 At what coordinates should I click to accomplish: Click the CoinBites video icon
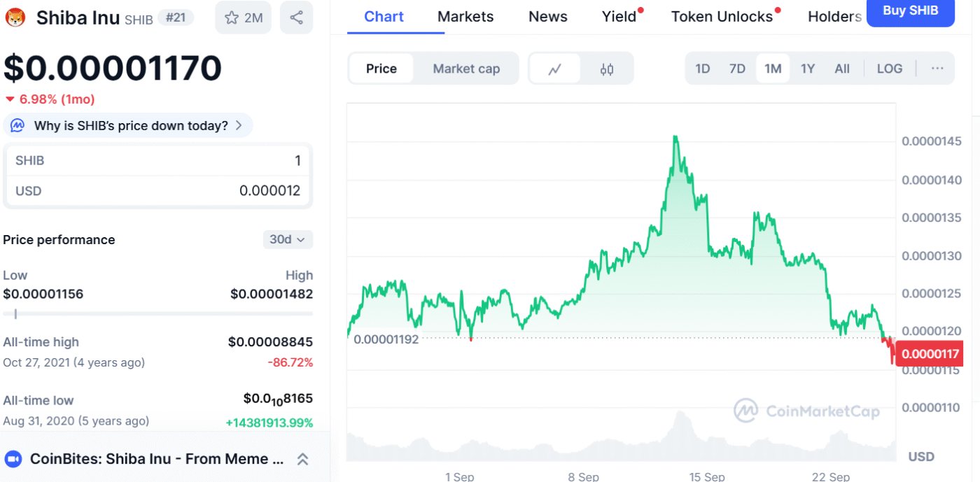(13, 459)
